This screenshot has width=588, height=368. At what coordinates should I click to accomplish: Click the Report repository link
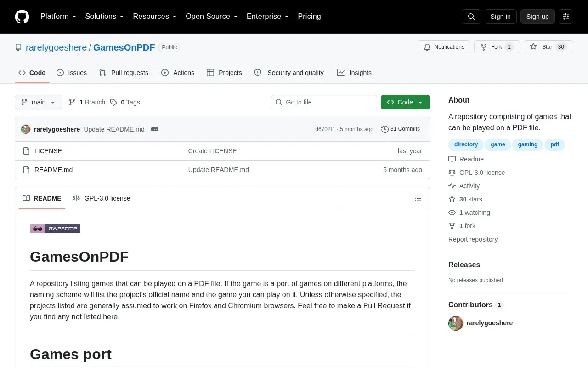pos(473,239)
